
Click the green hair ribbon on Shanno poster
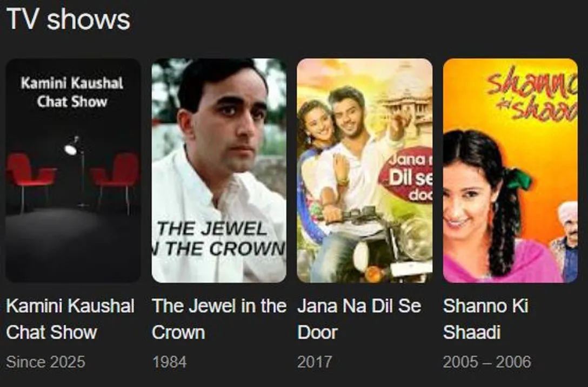pos(519,178)
